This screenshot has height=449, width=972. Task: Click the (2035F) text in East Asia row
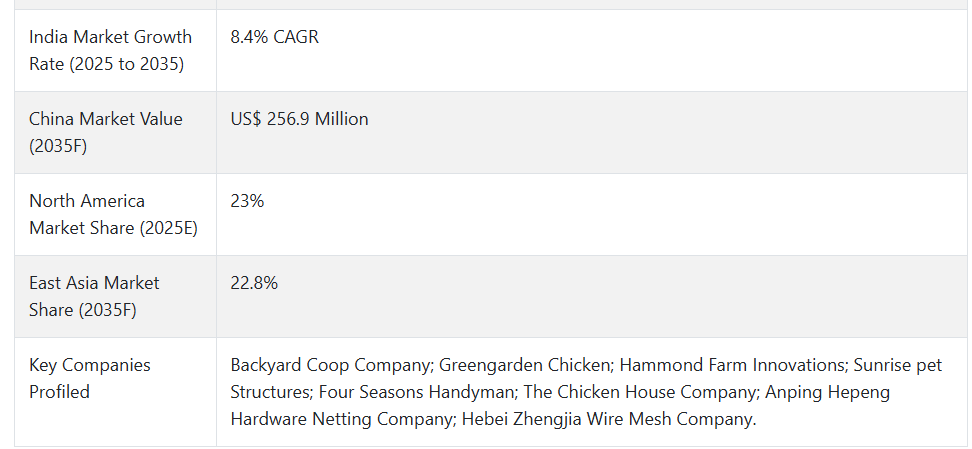(108, 310)
